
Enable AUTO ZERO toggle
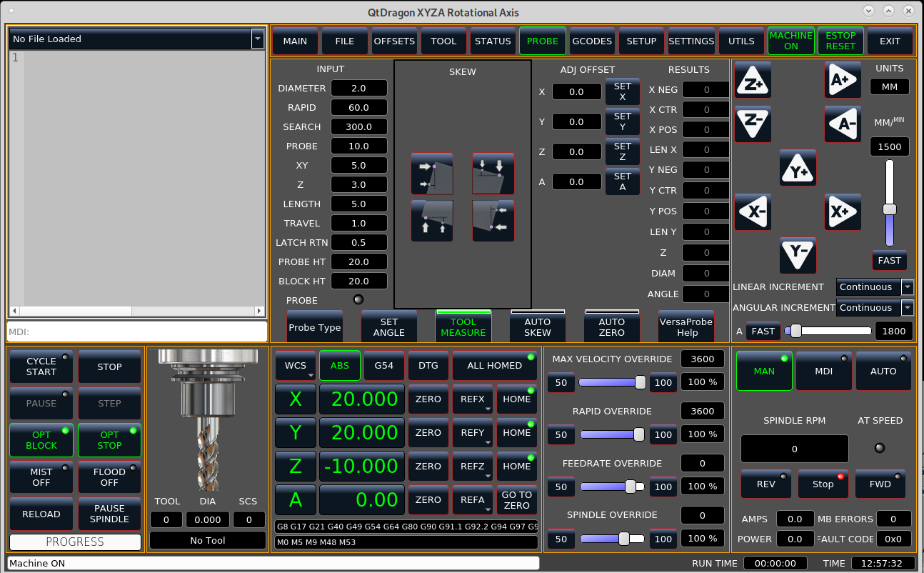(612, 327)
